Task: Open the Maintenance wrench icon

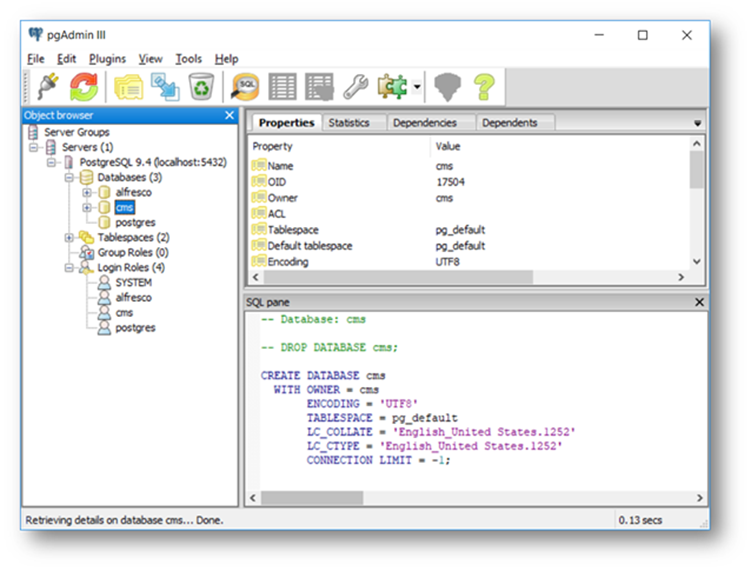Action: click(x=355, y=88)
